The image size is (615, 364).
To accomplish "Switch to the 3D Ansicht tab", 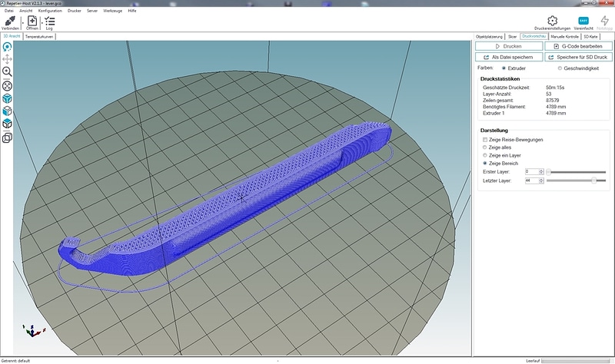I will 12,36.
